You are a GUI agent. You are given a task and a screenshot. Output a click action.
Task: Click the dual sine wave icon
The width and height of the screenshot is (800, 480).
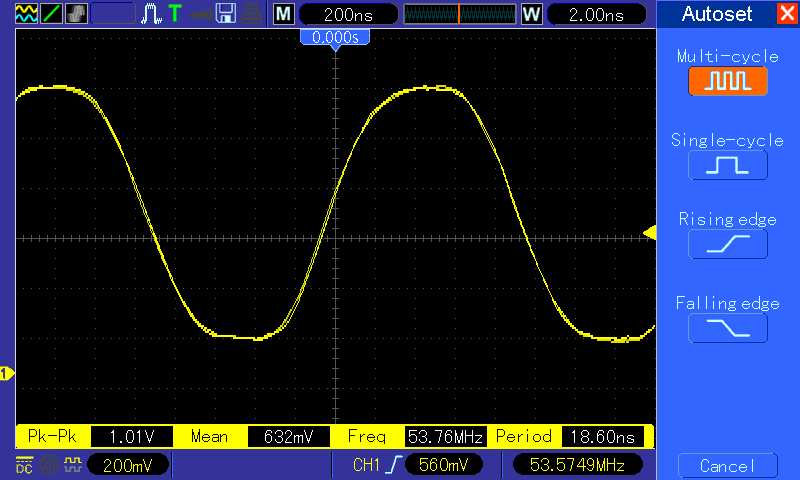coord(26,13)
